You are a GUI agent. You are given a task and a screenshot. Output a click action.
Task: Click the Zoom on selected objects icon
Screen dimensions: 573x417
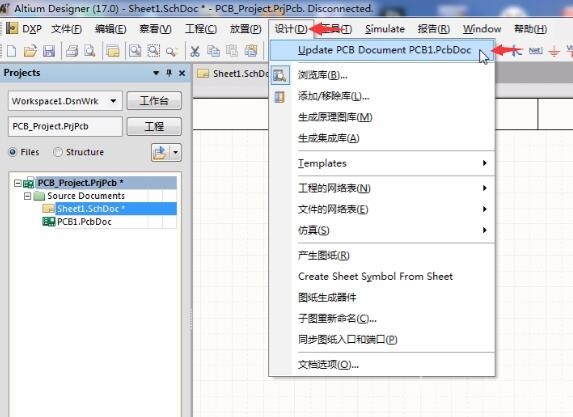(171, 52)
